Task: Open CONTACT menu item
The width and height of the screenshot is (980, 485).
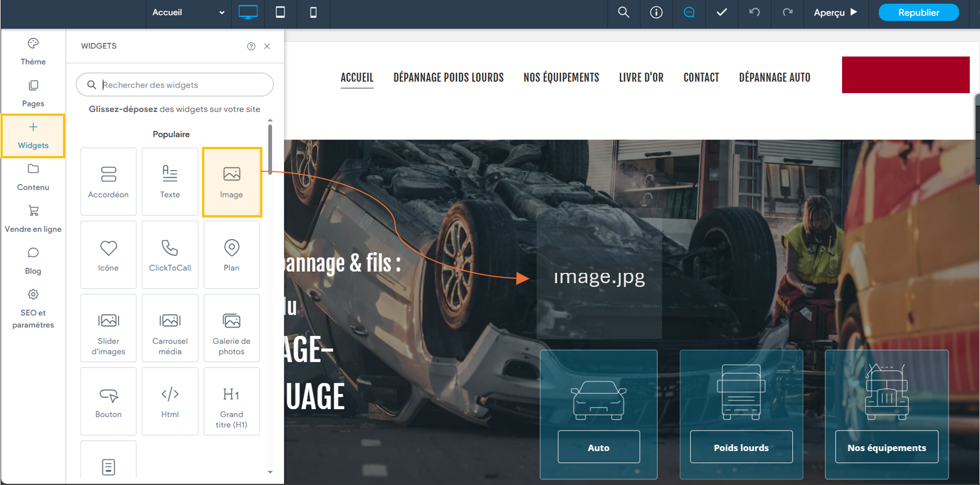Action: click(701, 78)
